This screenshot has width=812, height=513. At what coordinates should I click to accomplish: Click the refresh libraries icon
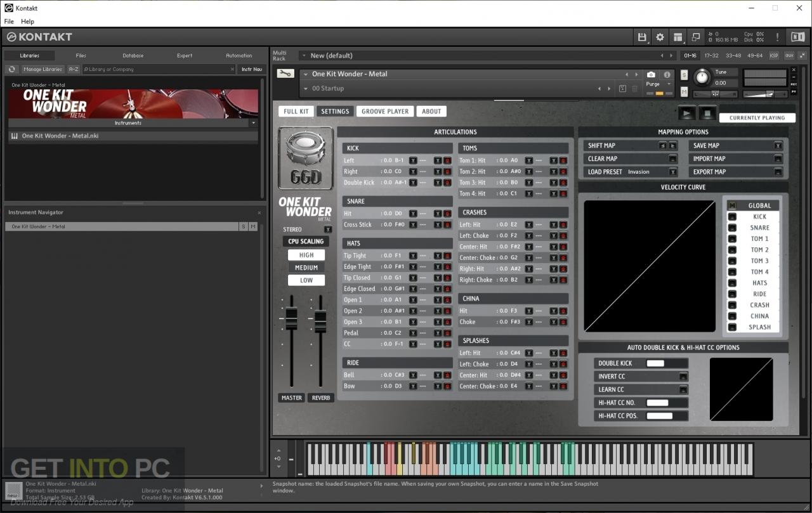click(x=11, y=69)
